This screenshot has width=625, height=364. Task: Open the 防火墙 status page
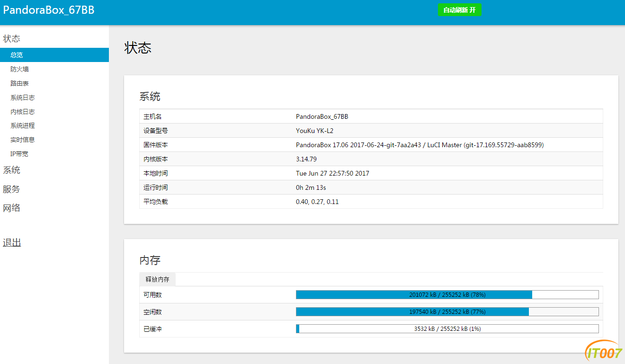click(x=19, y=69)
